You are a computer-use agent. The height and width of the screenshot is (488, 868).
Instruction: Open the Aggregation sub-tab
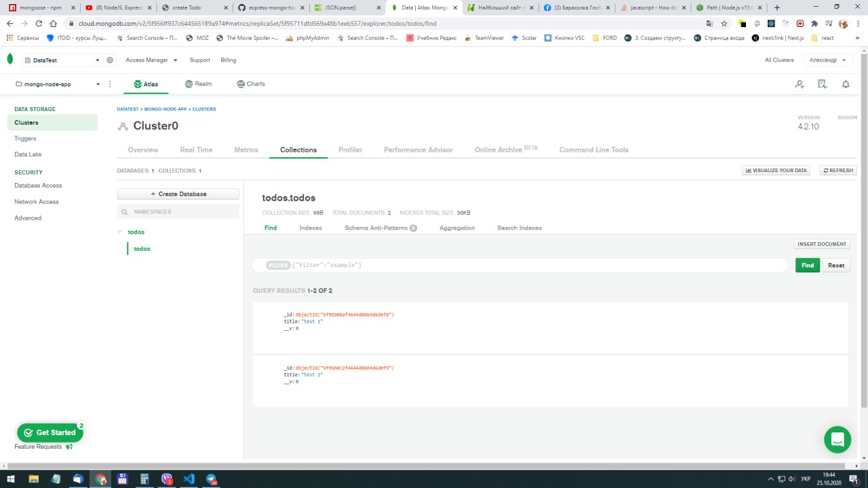pos(457,228)
